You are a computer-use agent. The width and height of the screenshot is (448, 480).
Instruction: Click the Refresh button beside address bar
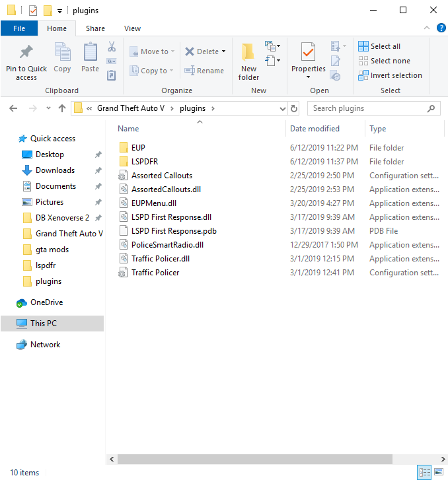click(294, 108)
